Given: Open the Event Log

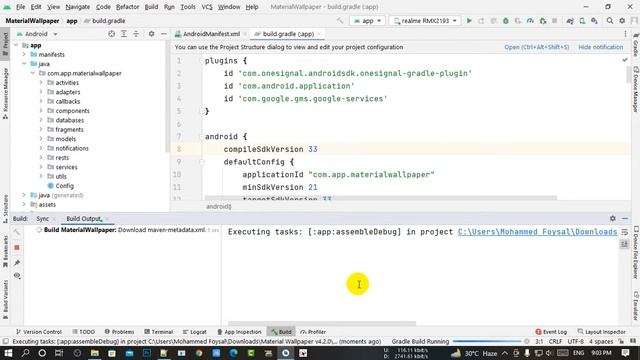Looking at the screenshot, I should tap(551, 332).
